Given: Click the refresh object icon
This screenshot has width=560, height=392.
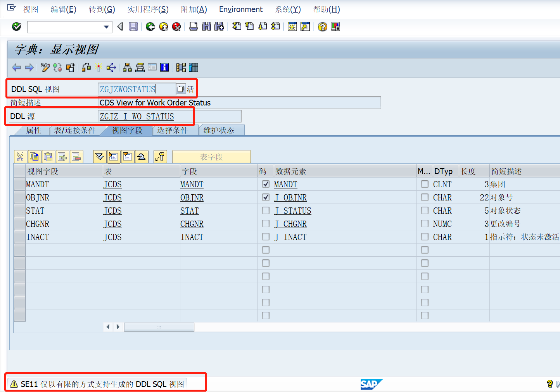Looking at the screenshot, I should 57,67.
